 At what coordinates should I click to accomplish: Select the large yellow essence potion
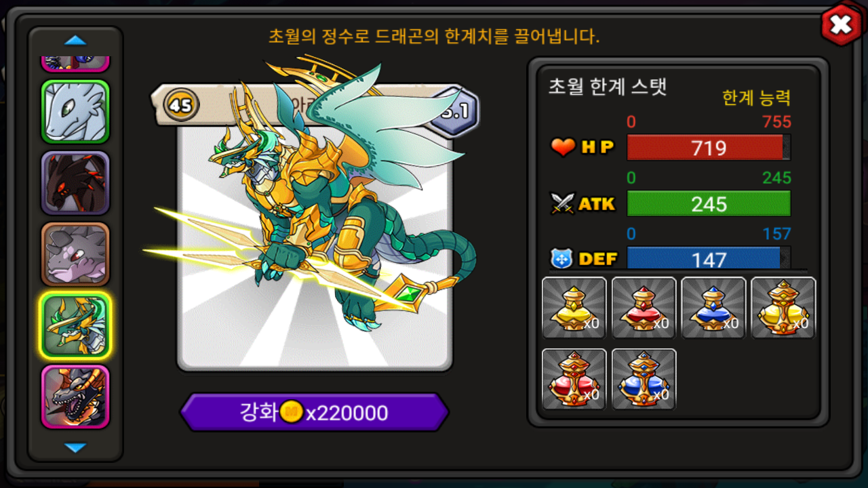783,308
